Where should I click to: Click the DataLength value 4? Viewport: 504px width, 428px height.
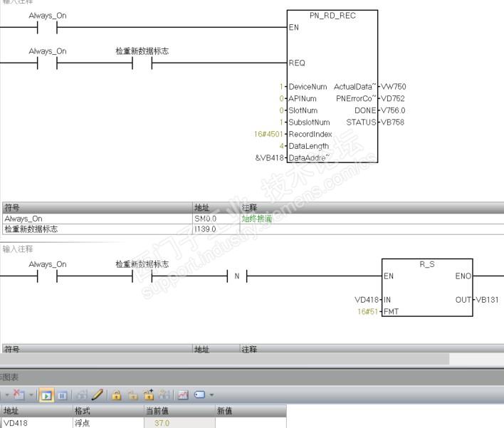tap(282, 146)
